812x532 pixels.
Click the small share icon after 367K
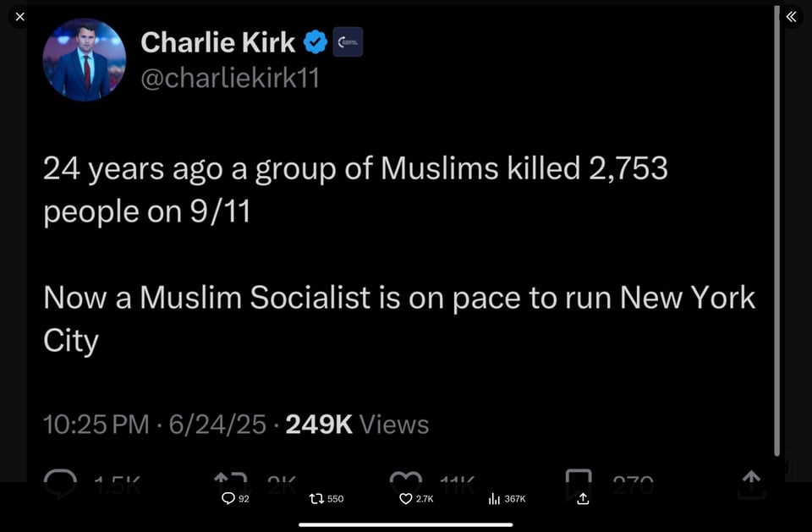[583, 499]
